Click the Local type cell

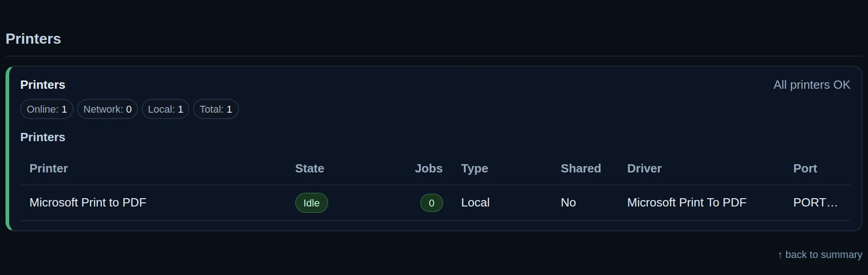[475, 202]
